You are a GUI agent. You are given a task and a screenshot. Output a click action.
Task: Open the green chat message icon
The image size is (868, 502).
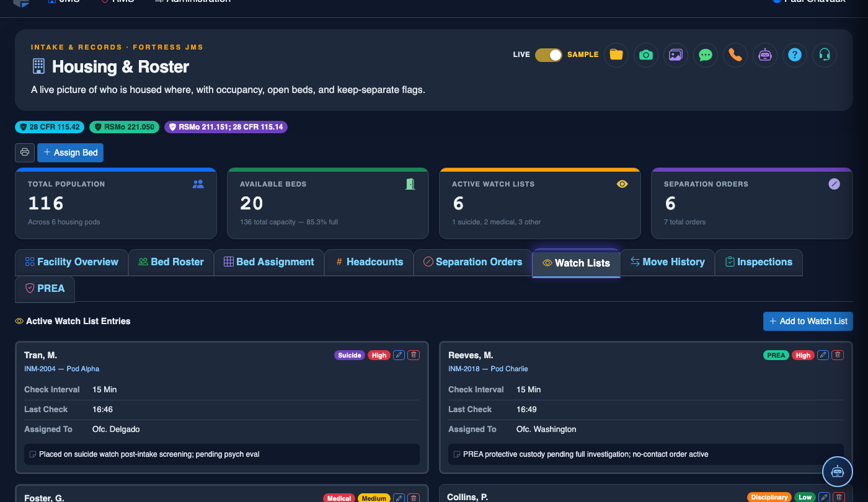pyautogui.click(x=706, y=55)
